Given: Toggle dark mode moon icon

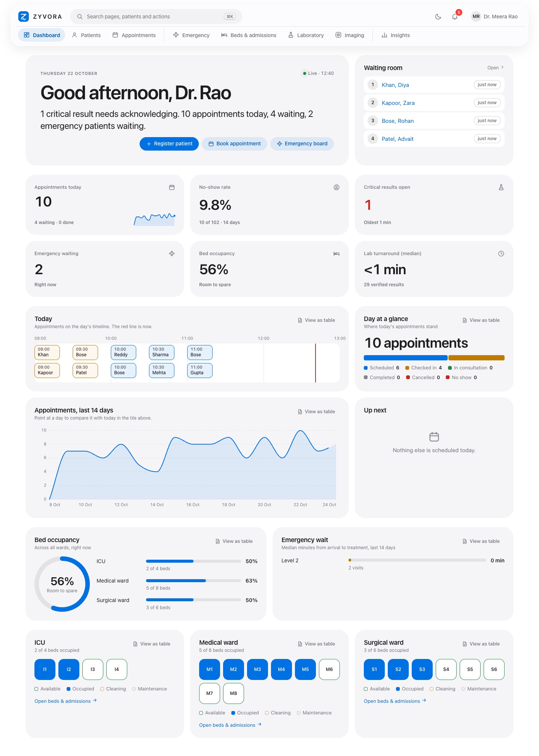Looking at the screenshot, I should click(438, 16).
